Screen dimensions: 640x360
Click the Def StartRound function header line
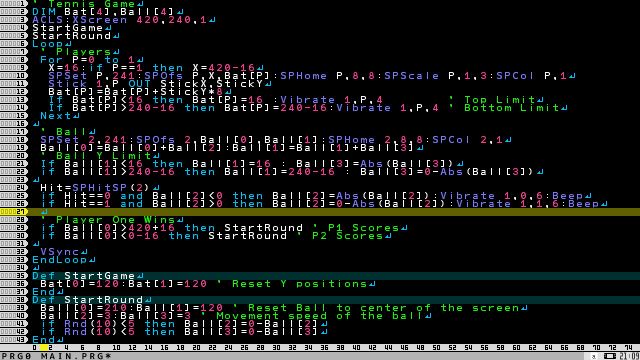[92, 300]
